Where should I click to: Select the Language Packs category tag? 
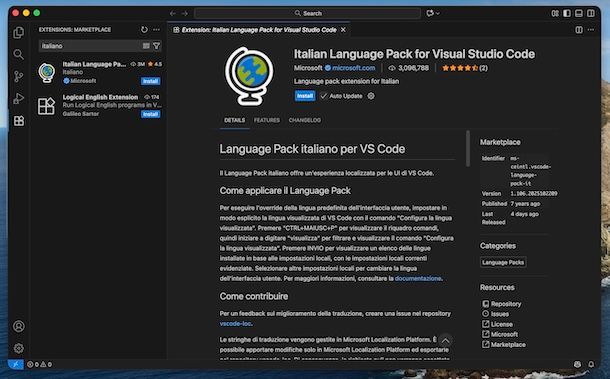coord(503,262)
